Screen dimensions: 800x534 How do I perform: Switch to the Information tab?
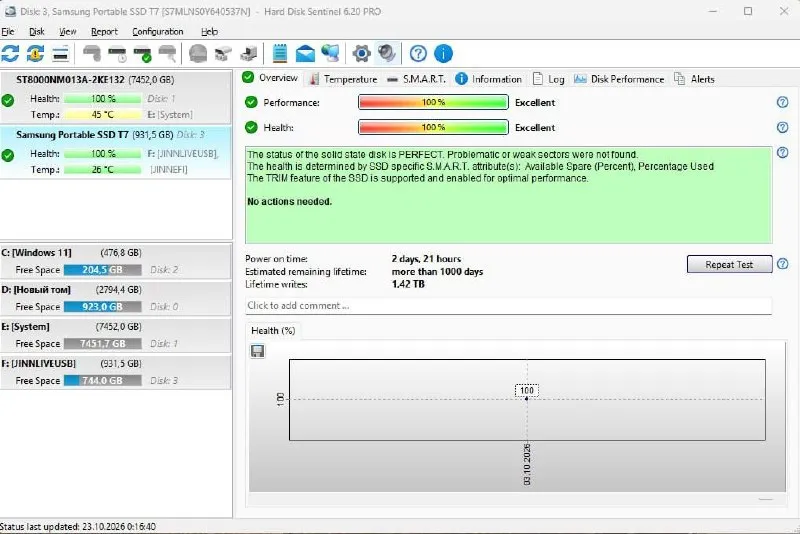click(489, 79)
